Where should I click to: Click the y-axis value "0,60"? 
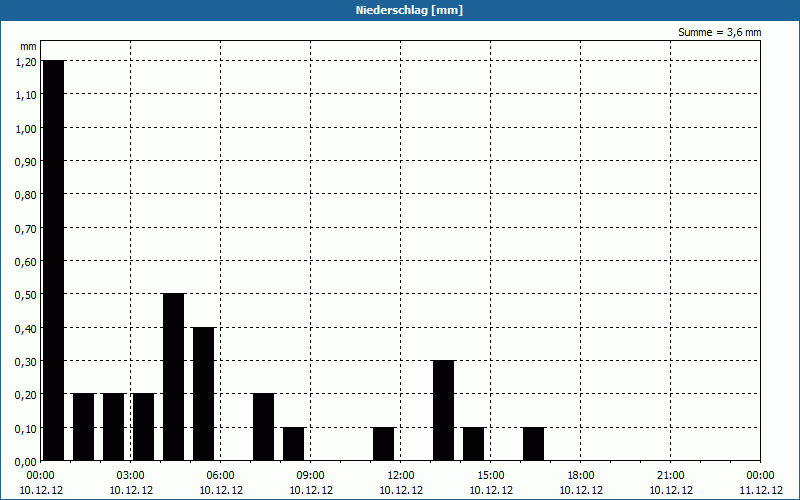pos(26,262)
